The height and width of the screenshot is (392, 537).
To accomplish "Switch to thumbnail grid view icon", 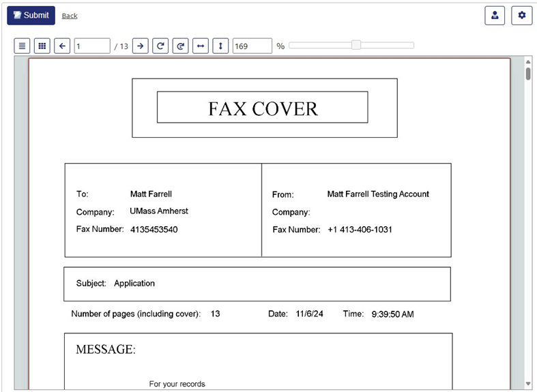I will click(42, 46).
